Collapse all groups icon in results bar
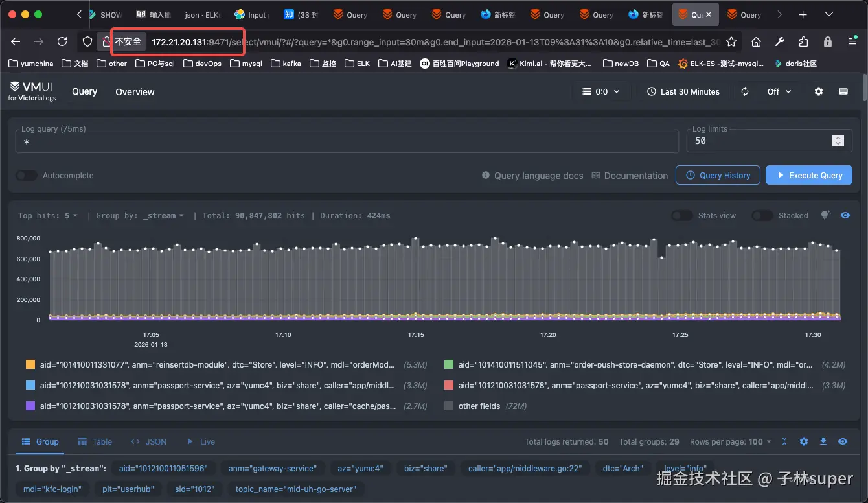This screenshot has width=868, height=503. click(x=784, y=441)
